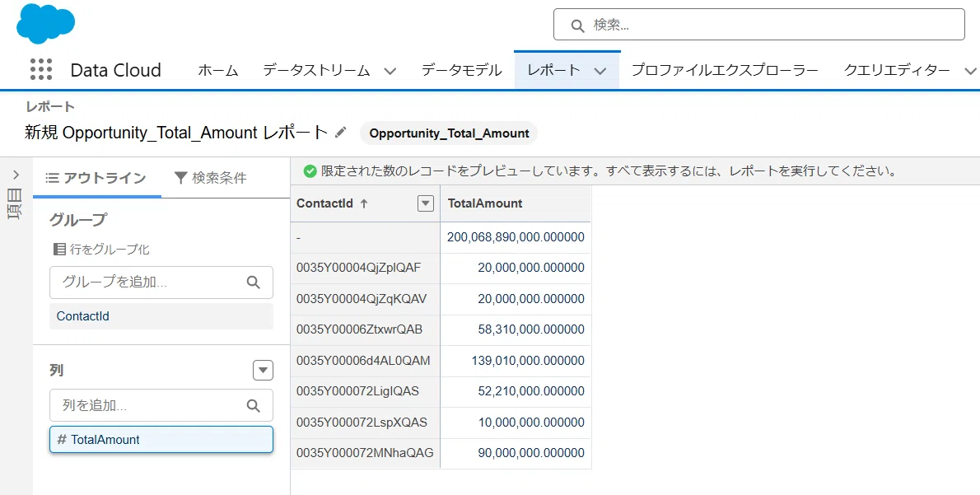
Task: Select row 0035Y00004QjZpIQAF
Action: click(x=359, y=269)
